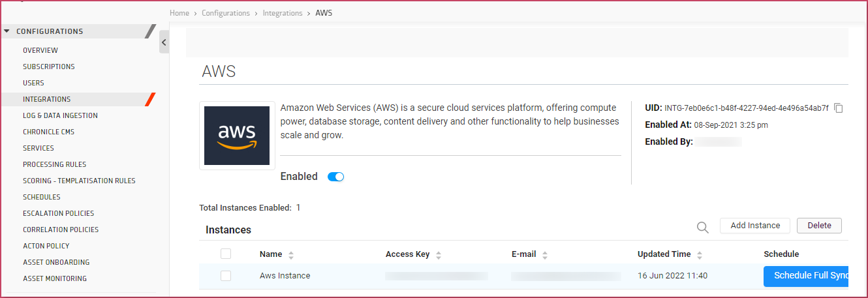This screenshot has height=298, width=868.
Task: Click the 16 Jun 2022 11:40 updated time
Action: tap(672, 276)
